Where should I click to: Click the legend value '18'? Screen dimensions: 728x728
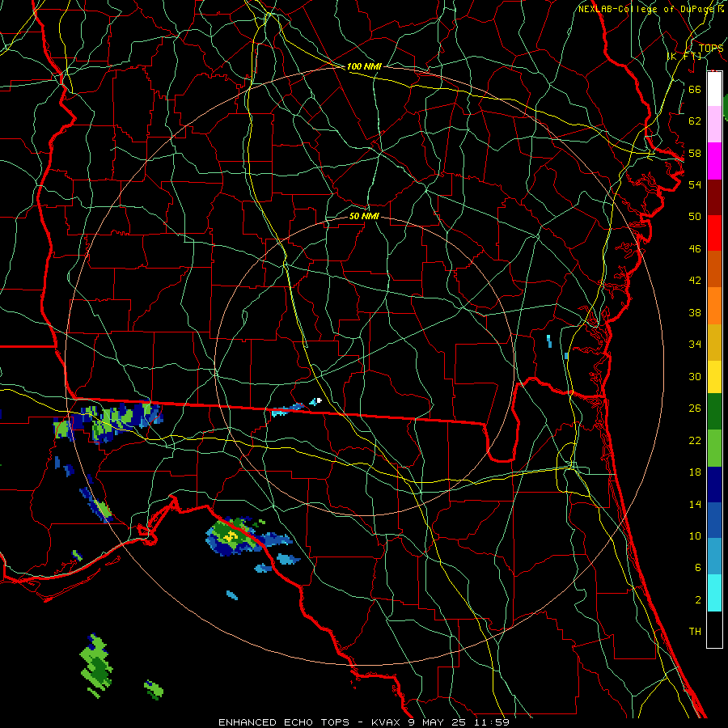695,472
